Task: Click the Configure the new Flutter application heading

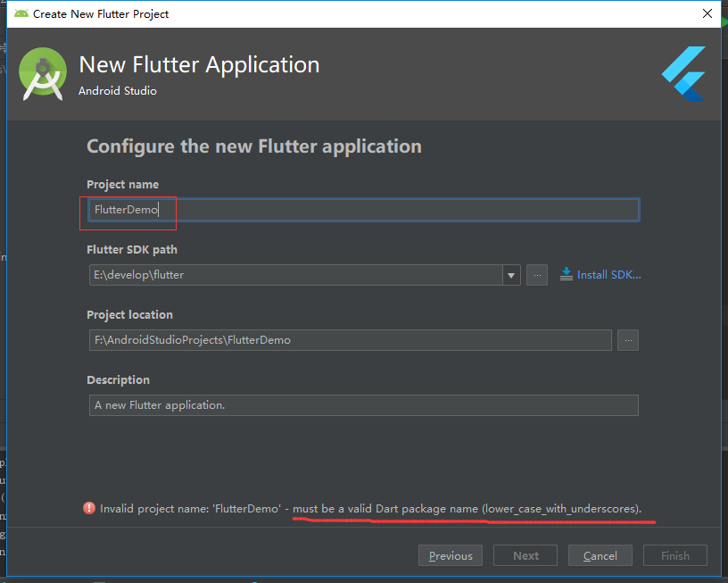Action: 253,146
